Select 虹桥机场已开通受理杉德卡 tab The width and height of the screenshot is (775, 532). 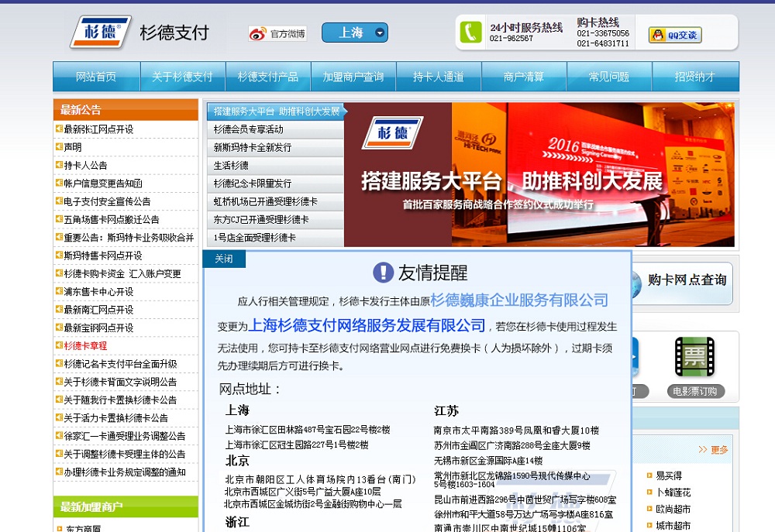275,201
